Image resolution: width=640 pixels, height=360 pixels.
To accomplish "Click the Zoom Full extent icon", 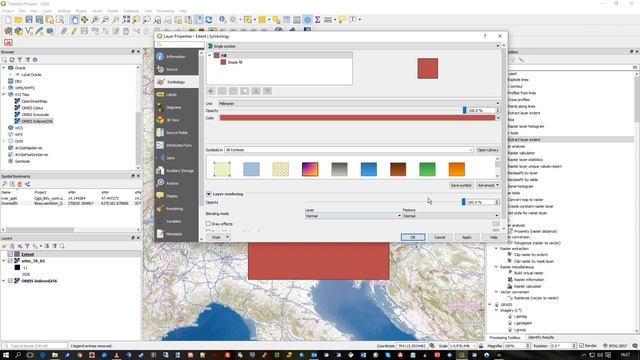I will 126,20.
